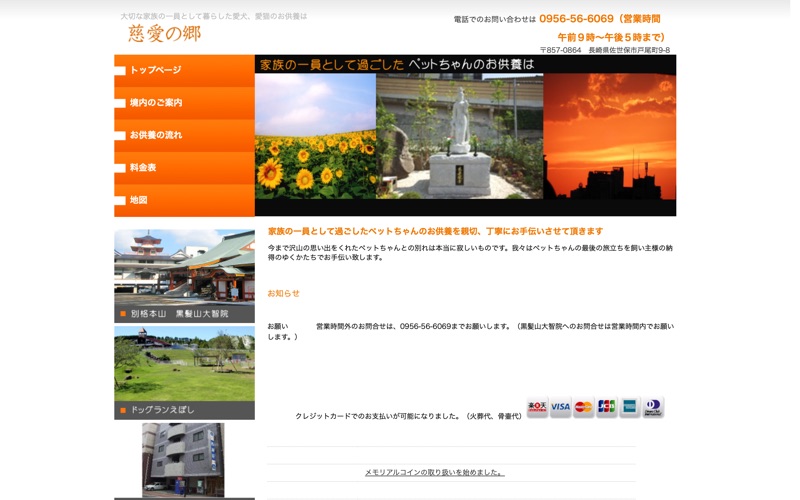The height and width of the screenshot is (500, 800).
Task: Click the JCB card icon
Action: pyautogui.click(x=606, y=407)
